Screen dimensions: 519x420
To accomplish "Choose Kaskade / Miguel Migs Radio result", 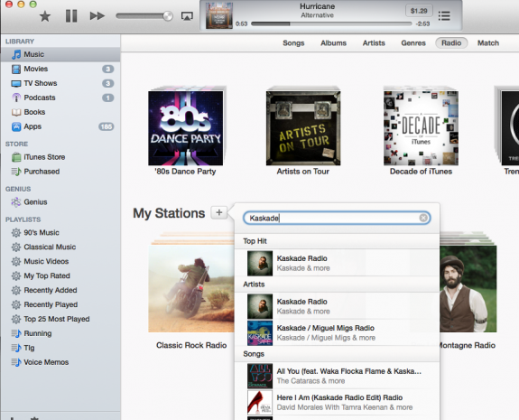I will (337, 333).
